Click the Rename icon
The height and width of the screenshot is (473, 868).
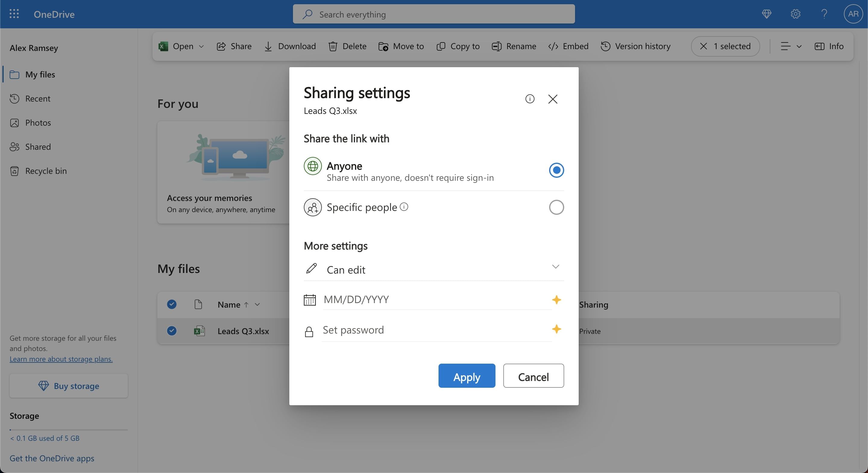[x=496, y=46]
